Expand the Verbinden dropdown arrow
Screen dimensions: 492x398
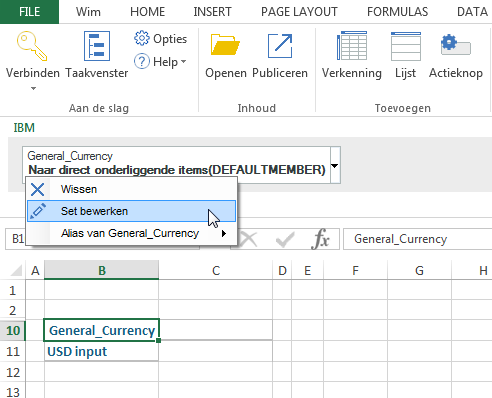coord(33,88)
